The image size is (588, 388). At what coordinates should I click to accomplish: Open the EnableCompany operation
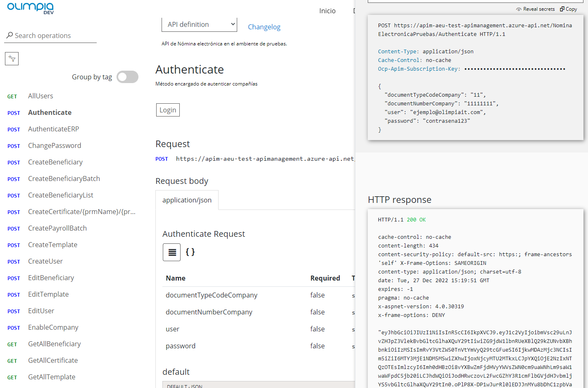[x=53, y=327]
